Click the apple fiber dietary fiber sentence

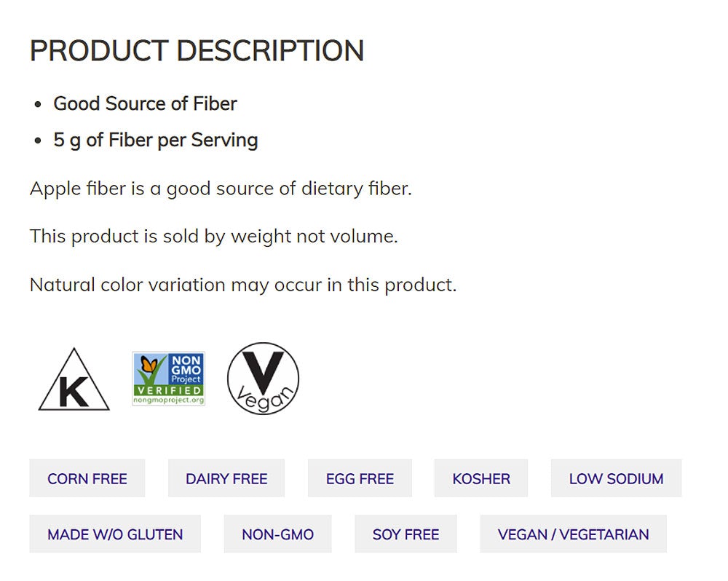221,189
